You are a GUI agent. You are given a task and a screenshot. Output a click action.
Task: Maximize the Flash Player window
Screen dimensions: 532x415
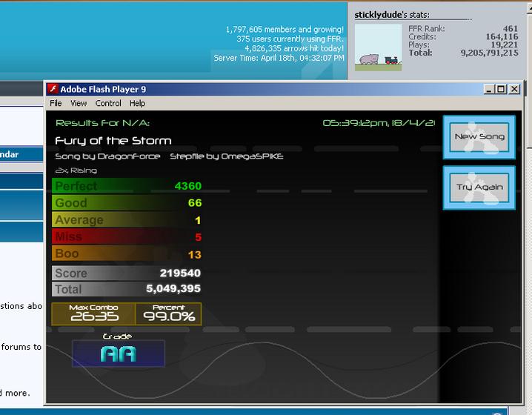[501, 89]
